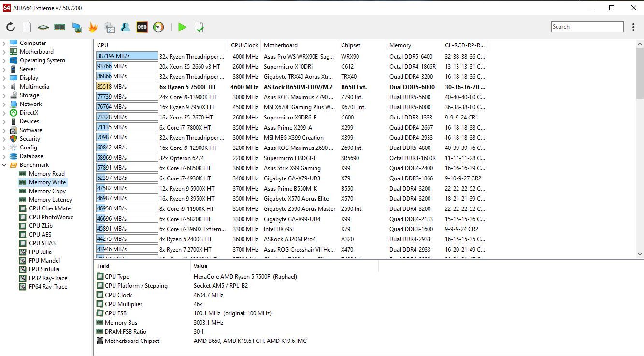
Task: Sort by the CPU Clock column header
Action: [244, 45]
